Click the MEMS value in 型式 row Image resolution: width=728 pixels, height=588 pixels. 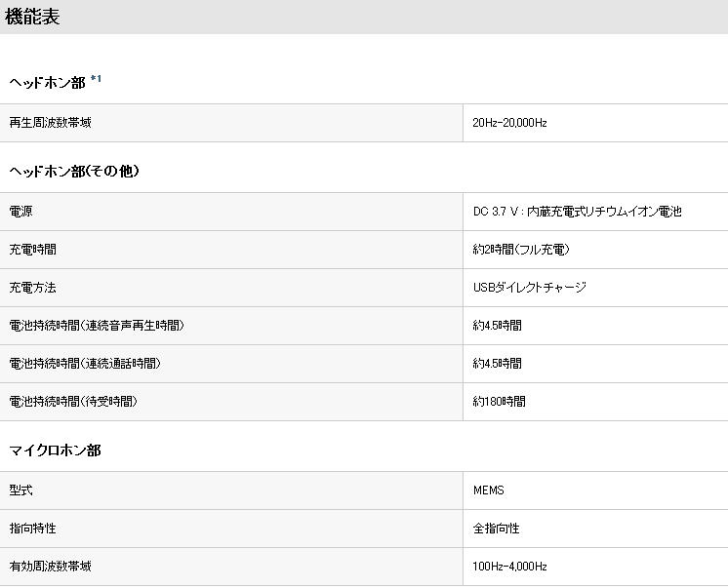488,490
